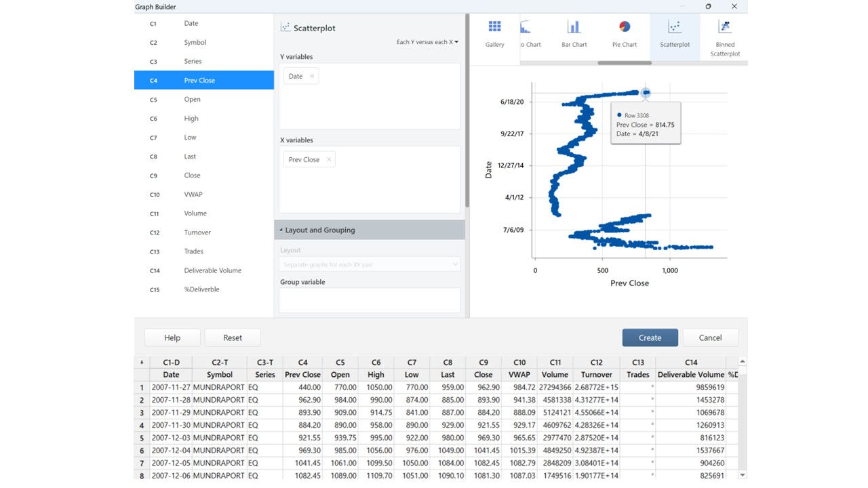Select the Bar Chart type
Screen dimensions: 868x488
(x=574, y=34)
